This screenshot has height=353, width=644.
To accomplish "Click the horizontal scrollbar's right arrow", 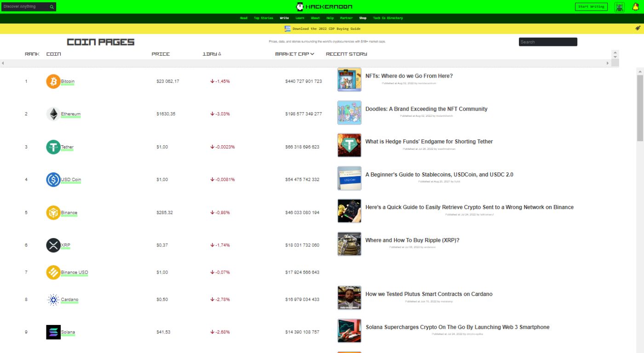I will coord(608,63).
